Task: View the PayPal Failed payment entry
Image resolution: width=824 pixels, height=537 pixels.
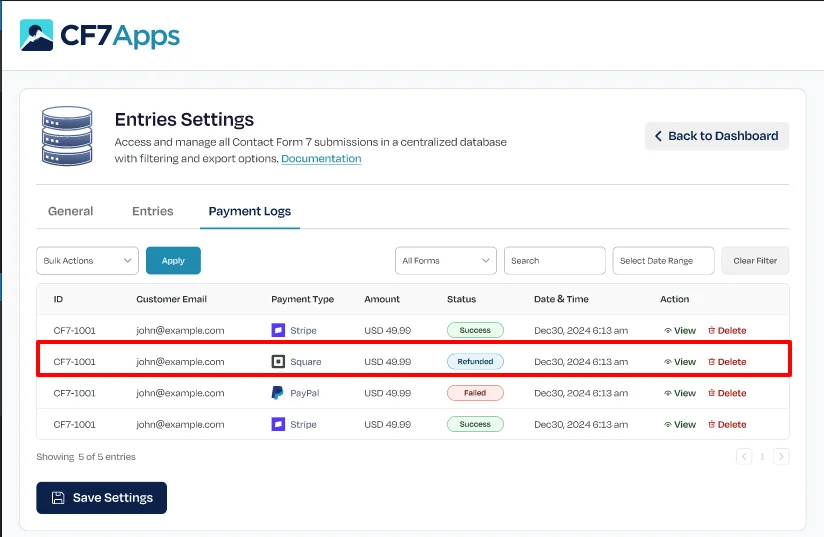Action: [x=680, y=393]
